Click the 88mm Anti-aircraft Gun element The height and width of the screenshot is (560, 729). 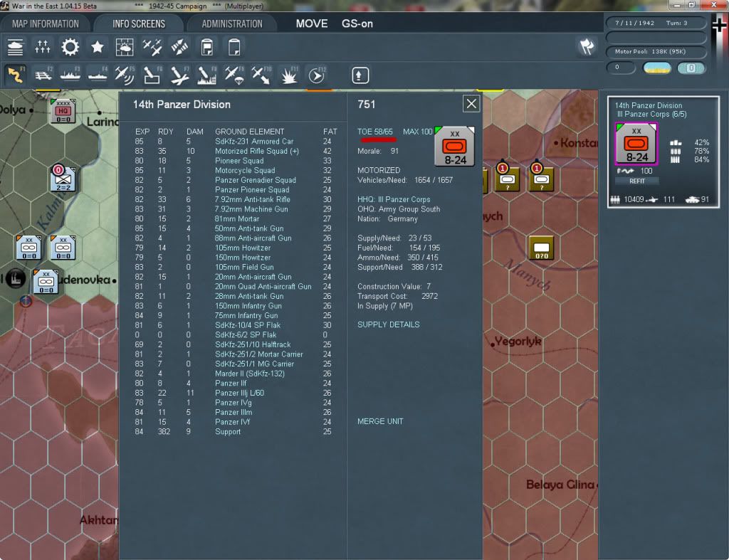tap(253, 238)
